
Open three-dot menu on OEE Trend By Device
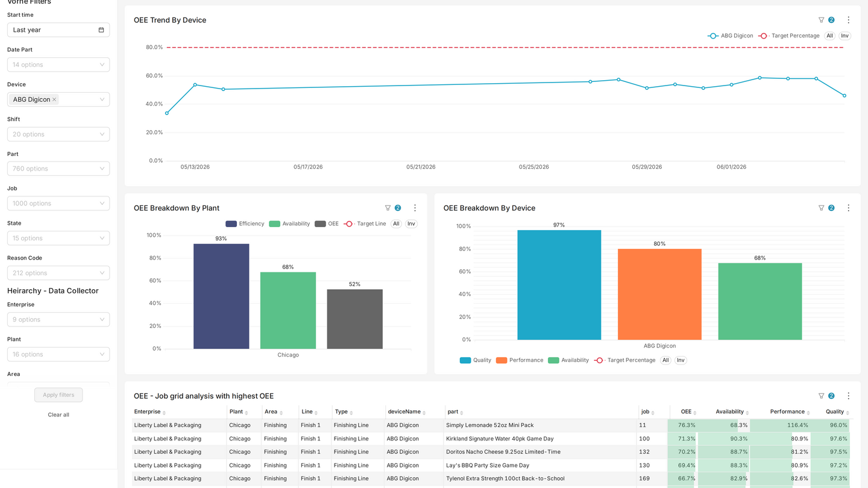pyautogui.click(x=848, y=20)
